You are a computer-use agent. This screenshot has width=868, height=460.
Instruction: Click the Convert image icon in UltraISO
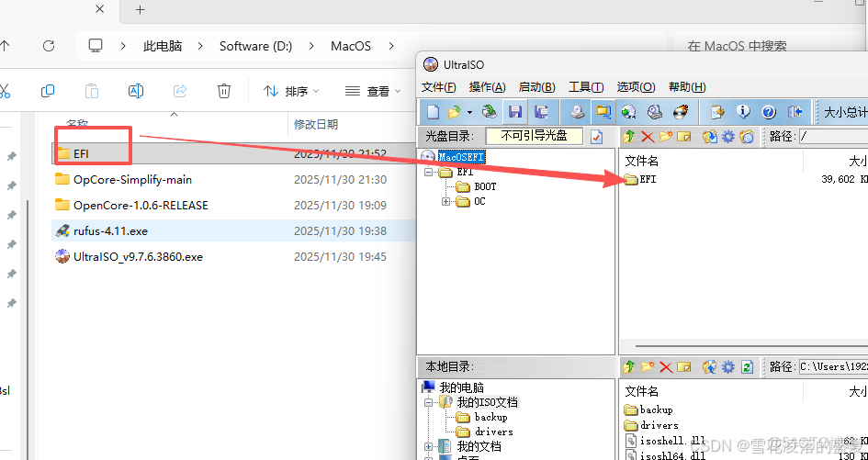pyautogui.click(x=628, y=112)
